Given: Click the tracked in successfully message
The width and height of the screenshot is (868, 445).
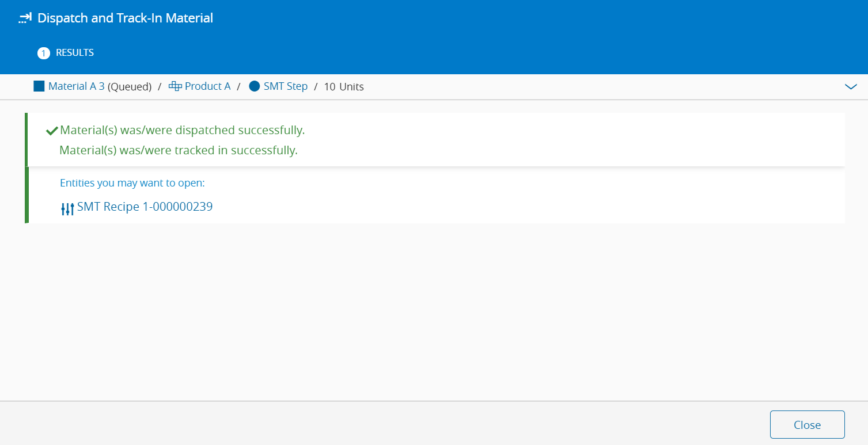Looking at the screenshot, I should point(179,151).
